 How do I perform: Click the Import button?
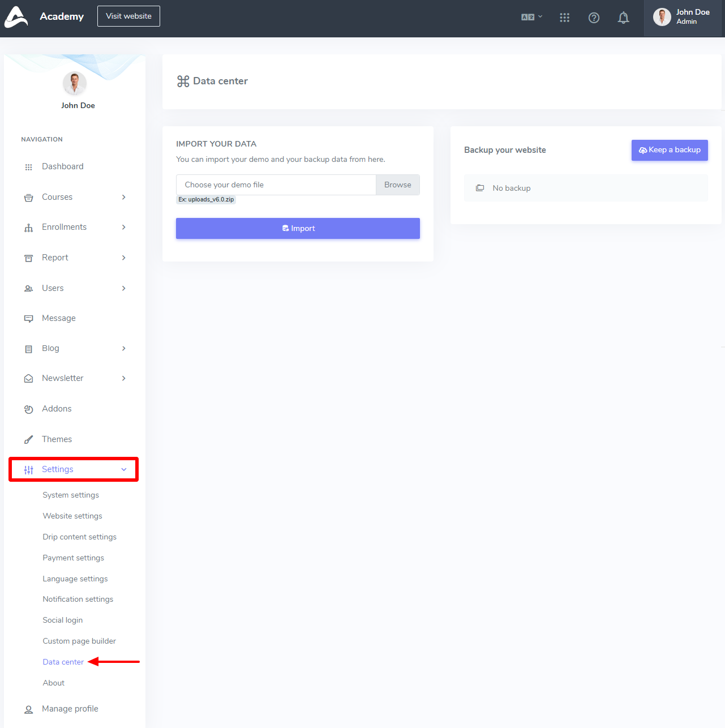298,228
